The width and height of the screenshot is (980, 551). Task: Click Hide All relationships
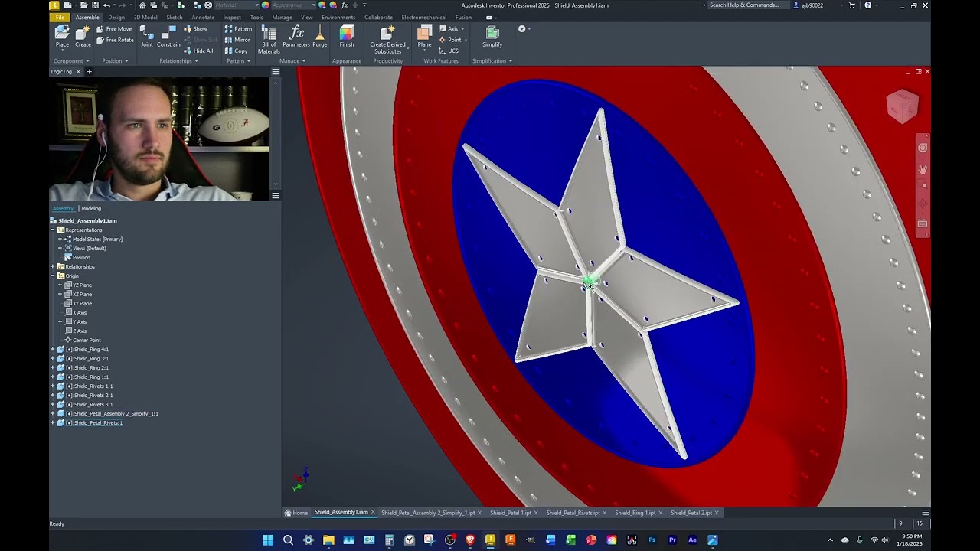[198, 51]
